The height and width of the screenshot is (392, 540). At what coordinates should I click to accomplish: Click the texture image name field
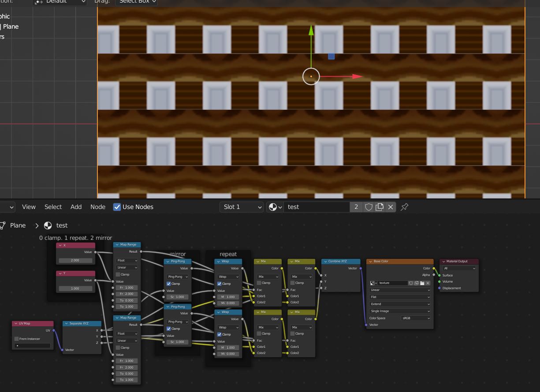pos(392,283)
